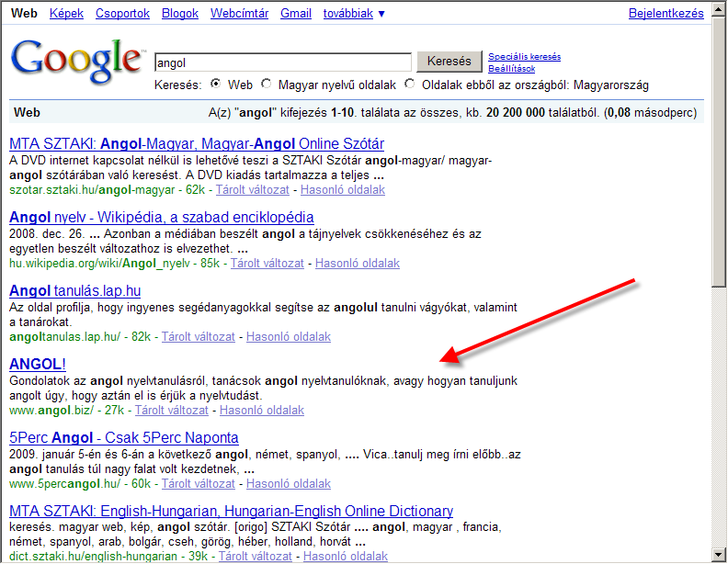The width and height of the screenshot is (728, 564).
Task: Select Magyar nyelvű oldalak radio button
Action: pos(266,84)
